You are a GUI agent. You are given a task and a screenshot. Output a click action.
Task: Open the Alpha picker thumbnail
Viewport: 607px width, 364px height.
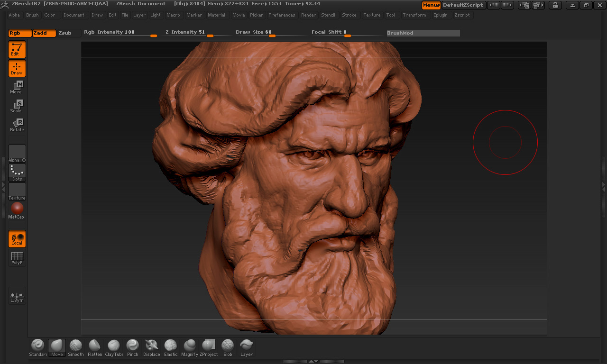[x=17, y=153]
